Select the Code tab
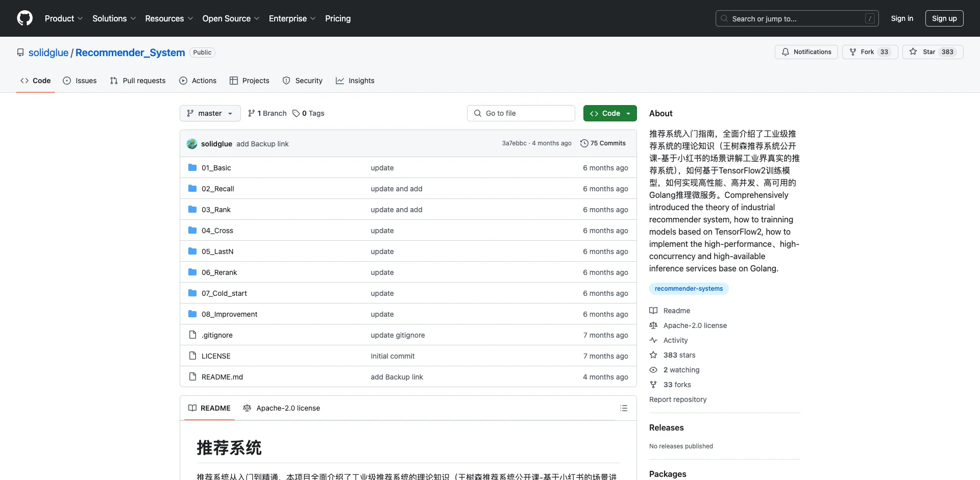980x480 pixels. [x=36, y=81]
